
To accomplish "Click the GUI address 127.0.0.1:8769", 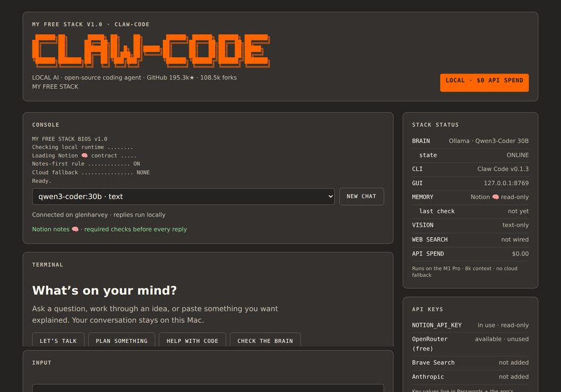I will (506, 183).
